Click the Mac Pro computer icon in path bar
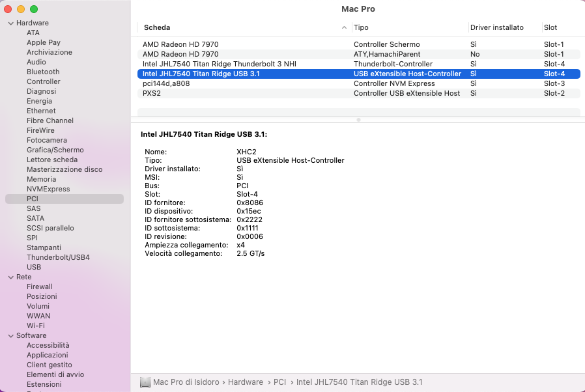This screenshot has height=392, width=585. (x=145, y=382)
